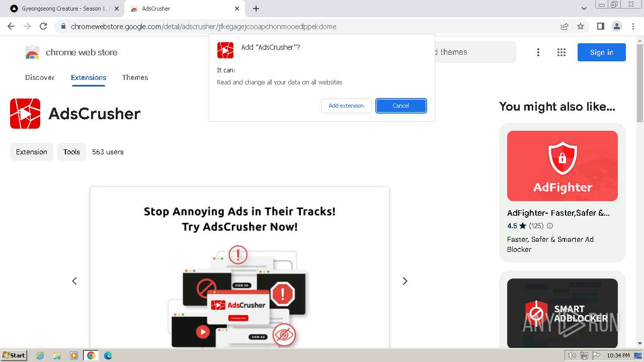The width and height of the screenshot is (644, 362).
Task: Switch to the Themes tab
Action: coord(135,77)
